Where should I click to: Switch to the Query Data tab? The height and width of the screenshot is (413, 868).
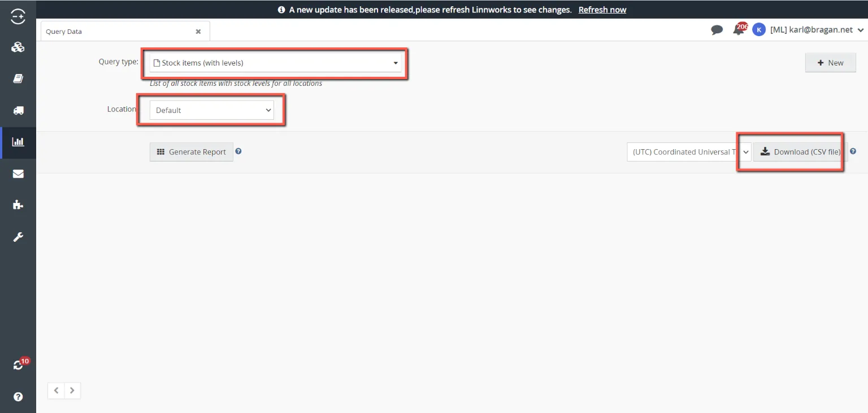click(x=125, y=31)
